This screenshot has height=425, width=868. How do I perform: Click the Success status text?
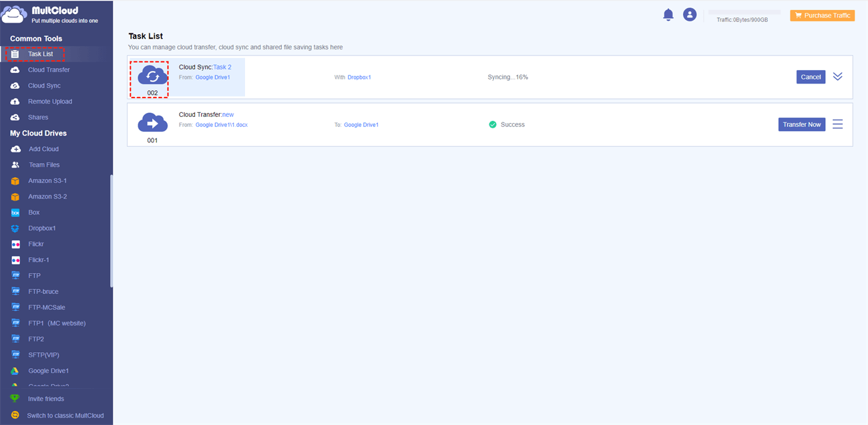coord(513,125)
